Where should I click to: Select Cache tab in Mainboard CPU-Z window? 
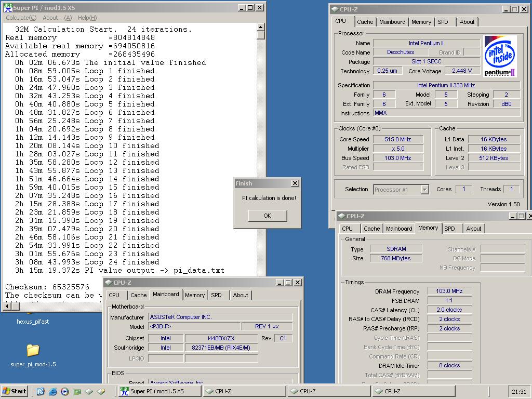tap(138, 295)
